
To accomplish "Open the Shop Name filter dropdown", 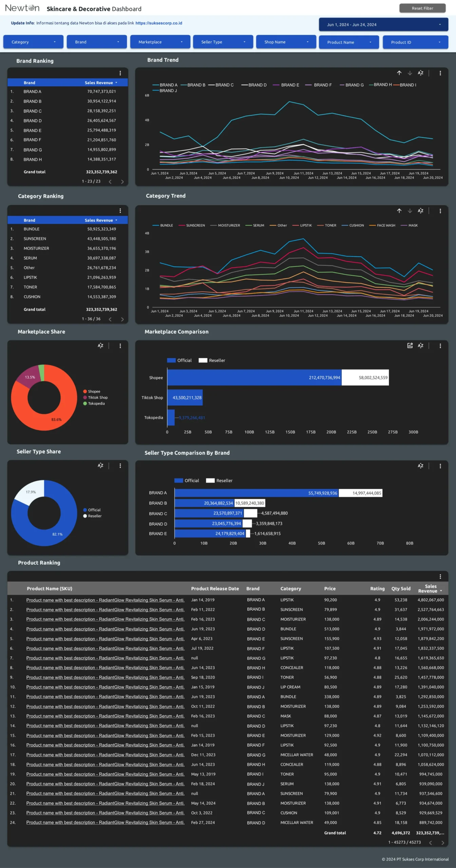I will [x=286, y=42].
